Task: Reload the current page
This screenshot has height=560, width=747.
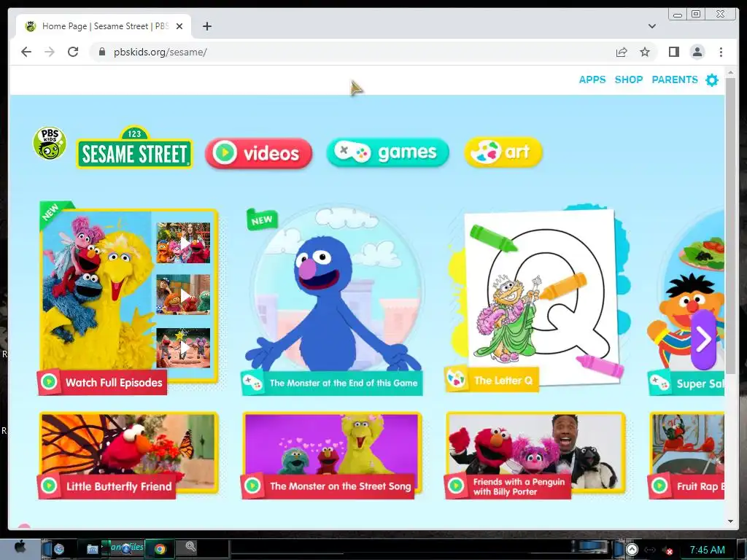Action: click(x=73, y=52)
